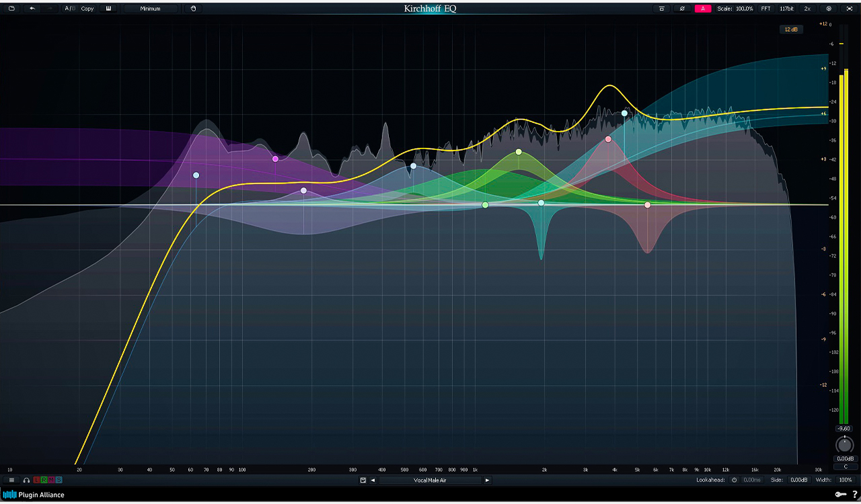Open the Minimum phase mode dropdown
Image resolution: width=861 pixels, height=504 pixels.
coord(151,9)
